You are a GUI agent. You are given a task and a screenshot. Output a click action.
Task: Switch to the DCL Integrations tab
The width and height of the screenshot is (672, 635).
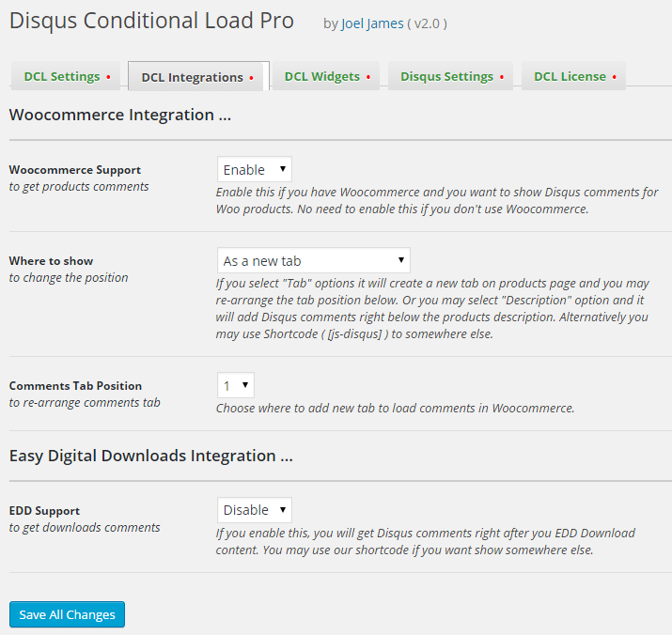click(198, 77)
